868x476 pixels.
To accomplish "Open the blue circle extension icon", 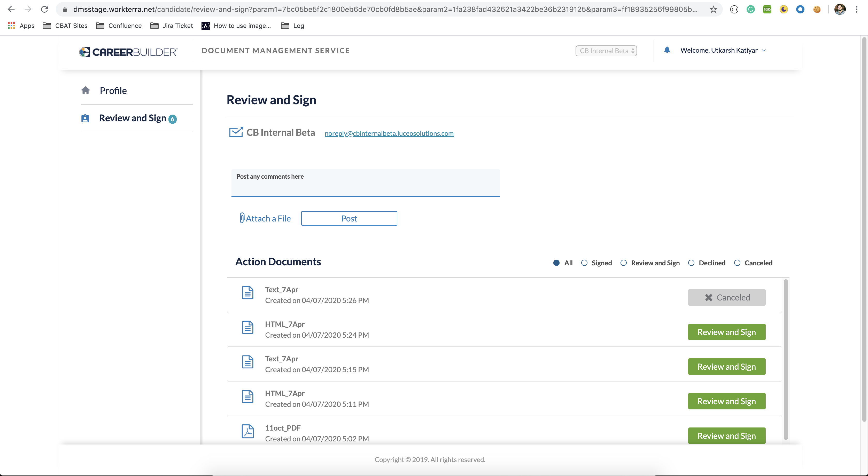I will click(800, 10).
